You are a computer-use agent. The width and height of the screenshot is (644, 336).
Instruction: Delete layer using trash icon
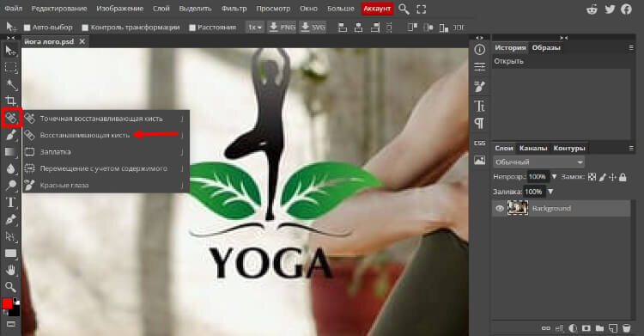tap(626, 327)
